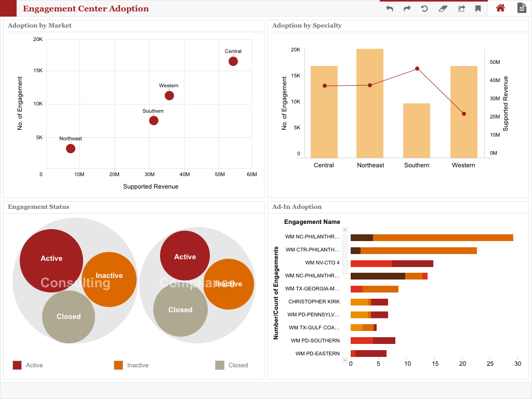
Task: Click the undo arrow icon
Action: 390,9
